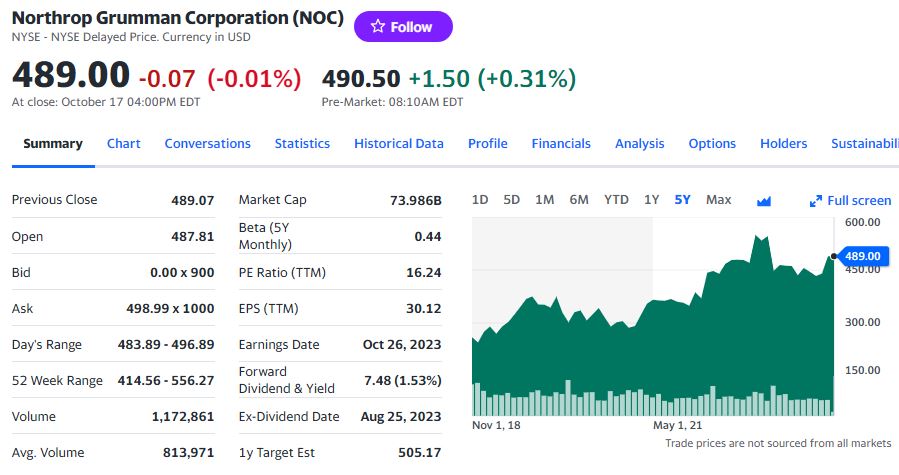This screenshot has height=475, width=899.
Task: View the Historical Data tab
Action: click(x=398, y=143)
